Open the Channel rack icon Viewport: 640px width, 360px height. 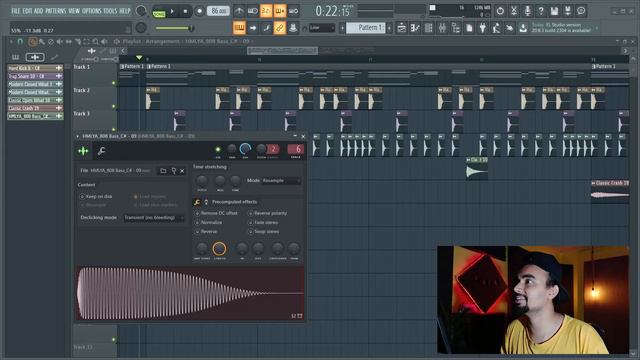point(429,28)
